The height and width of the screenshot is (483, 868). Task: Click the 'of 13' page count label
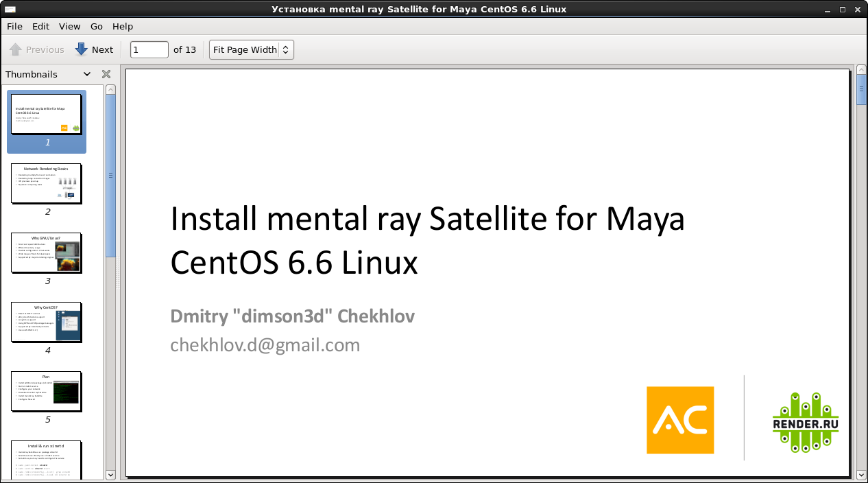184,49
